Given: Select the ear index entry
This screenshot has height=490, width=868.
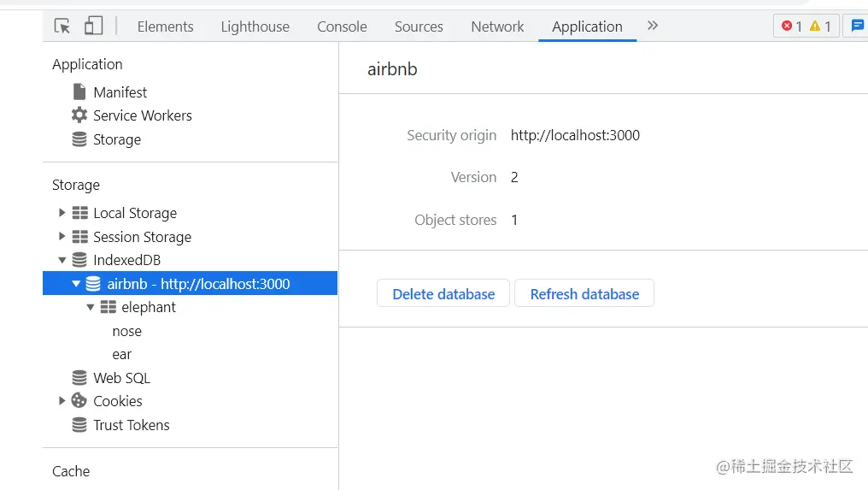Looking at the screenshot, I should point(122,354).
